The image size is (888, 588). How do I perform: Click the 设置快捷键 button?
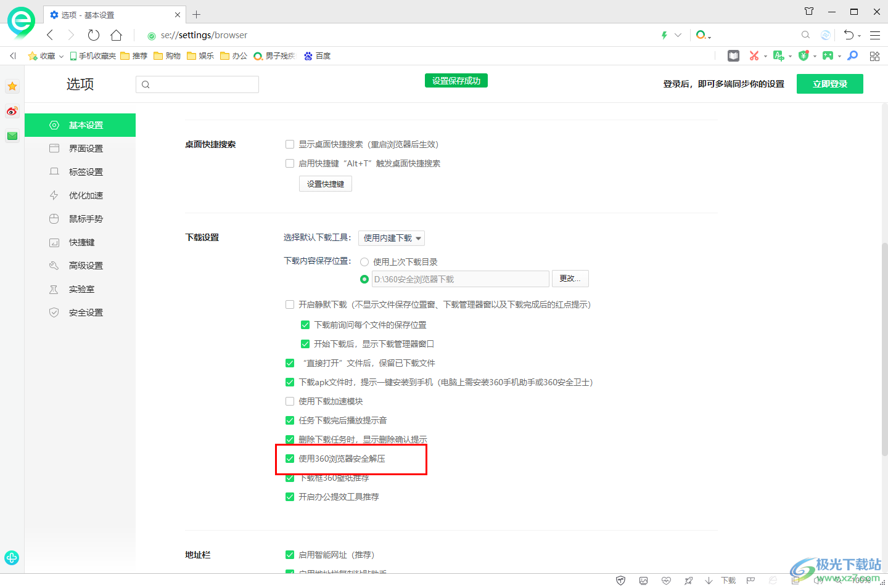(x=326, y=184)
